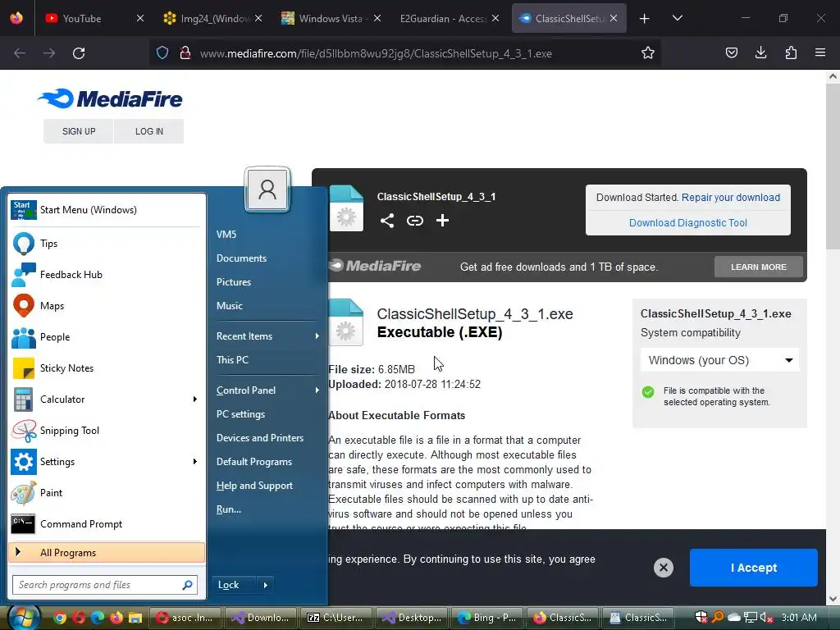Viewport: 840px width, 630px height.
Task: Launch Paint from the Start menu
Action: pyautogui.click(x=107, y=493)
